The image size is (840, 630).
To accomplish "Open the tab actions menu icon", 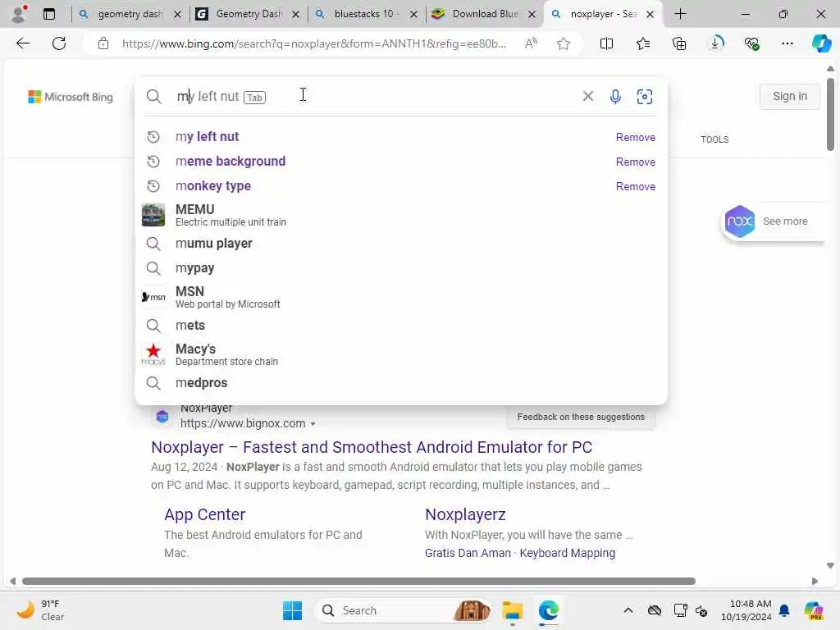I will click(48, 14).
